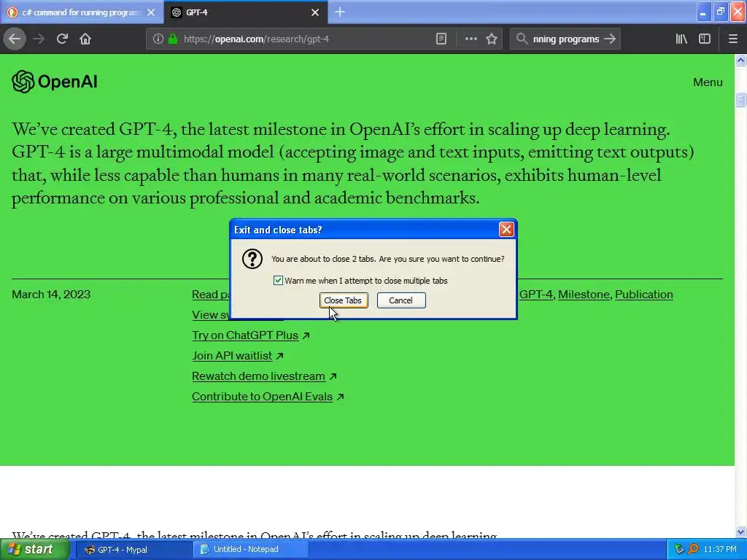
Task: Go to the Home page icon
Action: point(85,39)
